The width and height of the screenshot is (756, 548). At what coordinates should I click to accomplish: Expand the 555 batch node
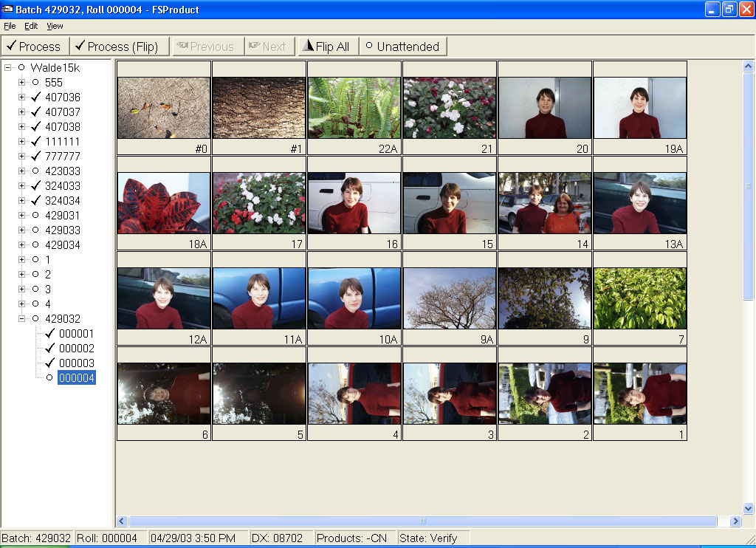22,82
